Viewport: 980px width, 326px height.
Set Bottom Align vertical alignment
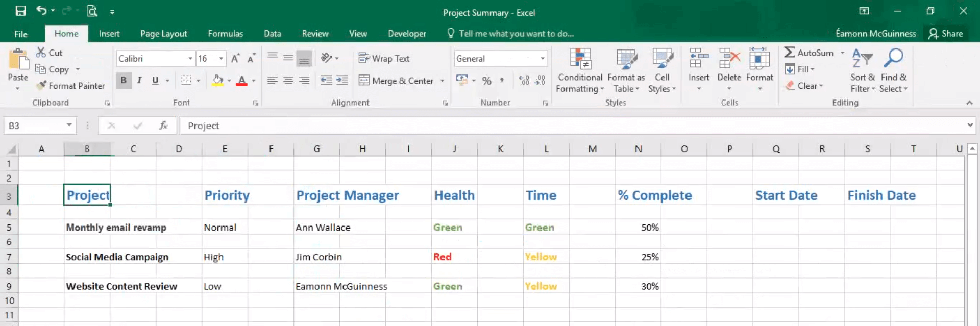(304, 58)
